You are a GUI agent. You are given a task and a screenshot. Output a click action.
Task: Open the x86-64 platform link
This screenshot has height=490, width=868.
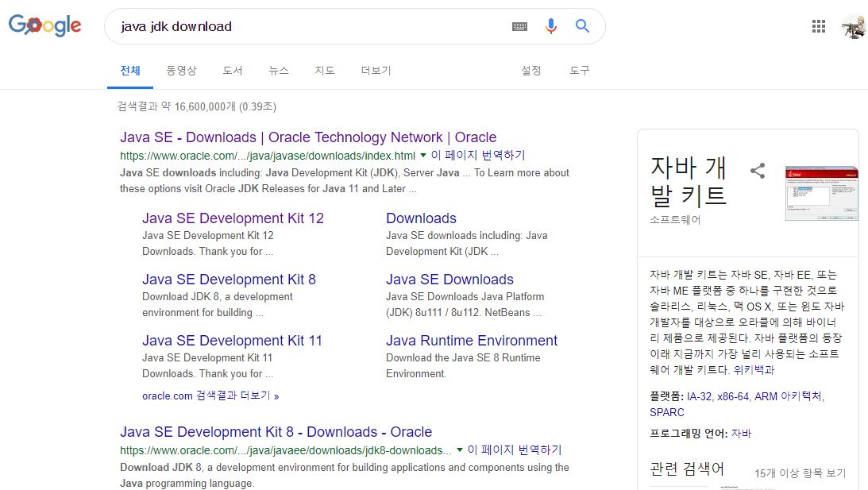coord(733,396)
